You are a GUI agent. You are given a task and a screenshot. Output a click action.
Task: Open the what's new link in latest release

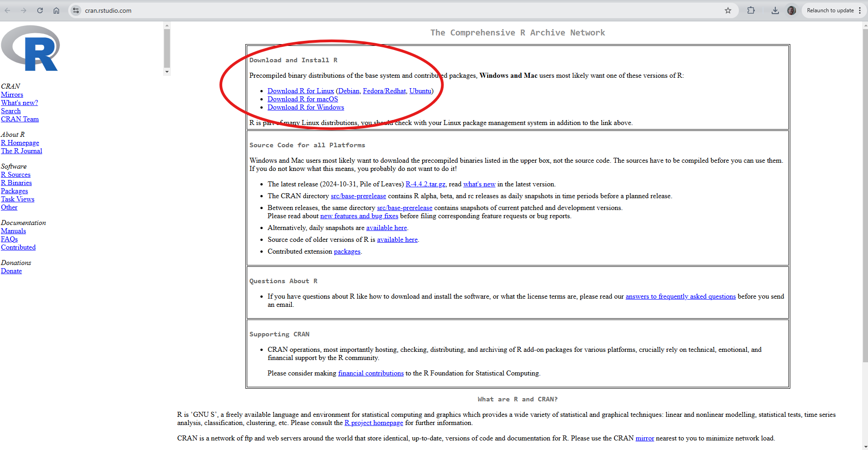point(479,184)
